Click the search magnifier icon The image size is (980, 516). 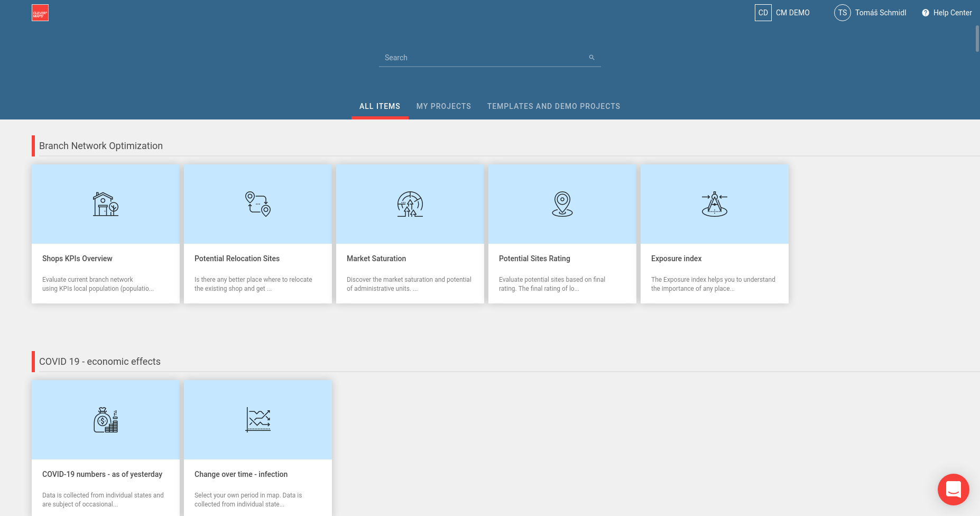pos(591,58)
